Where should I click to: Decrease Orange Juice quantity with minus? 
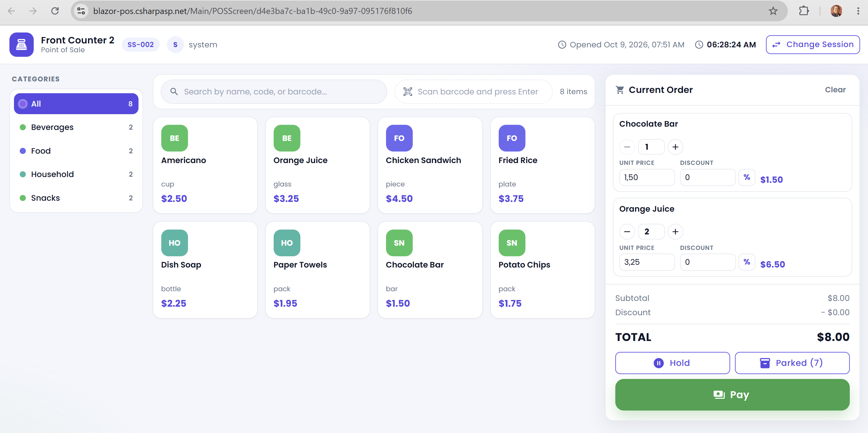coord(627,231)
